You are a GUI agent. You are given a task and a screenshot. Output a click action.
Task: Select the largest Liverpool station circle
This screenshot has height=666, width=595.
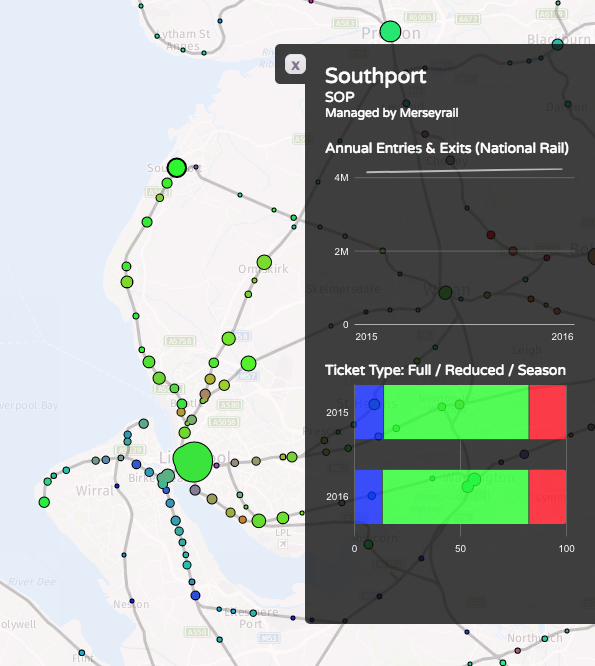click(x=193, y=462)
